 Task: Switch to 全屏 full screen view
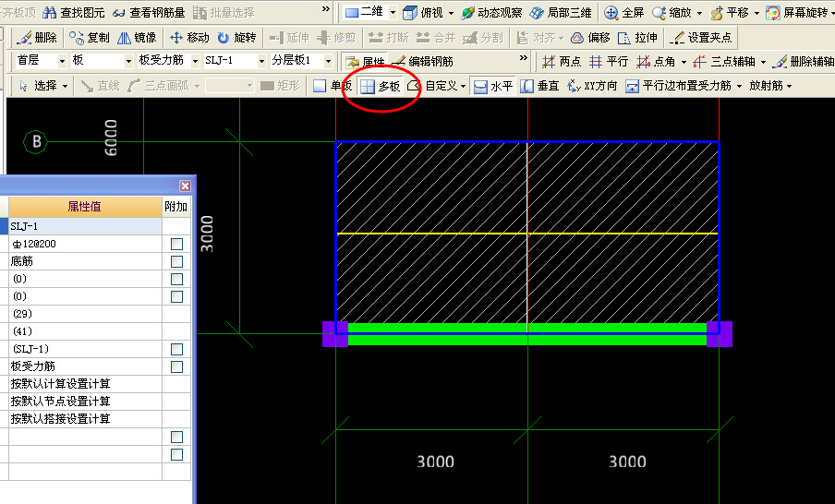(x=624, y=12)
